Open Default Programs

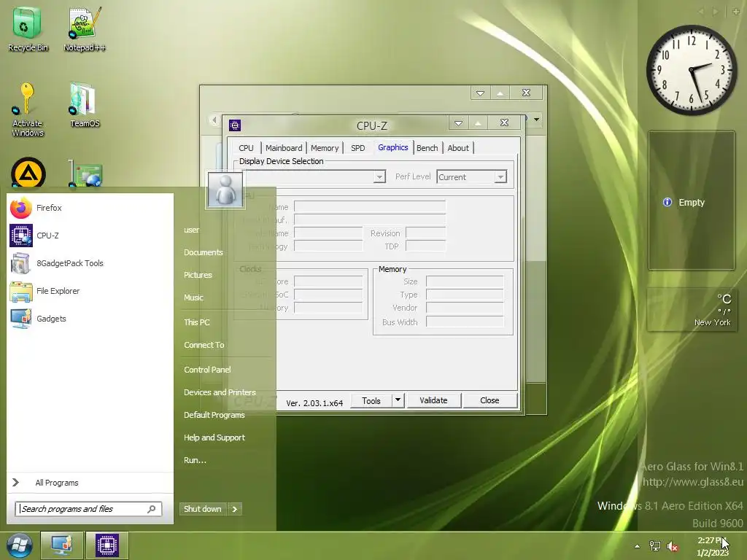pyautogui.click(x=214, y=415)
